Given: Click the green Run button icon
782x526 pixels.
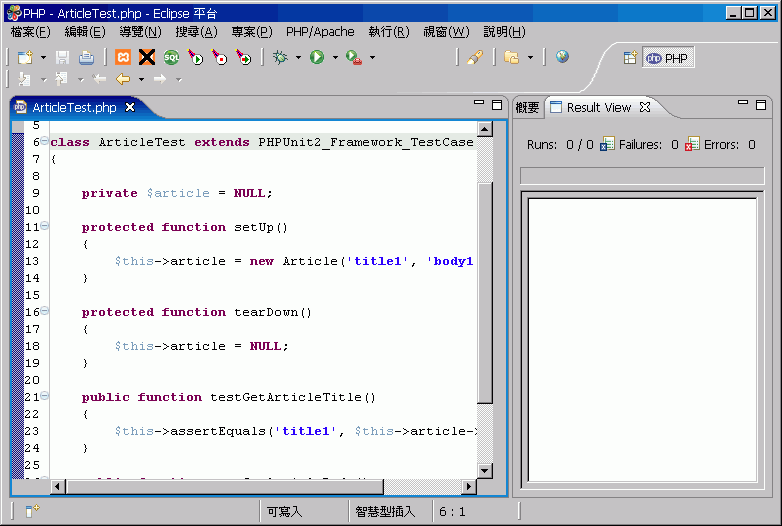Looking at the screenshot, I should coord(317,57).
